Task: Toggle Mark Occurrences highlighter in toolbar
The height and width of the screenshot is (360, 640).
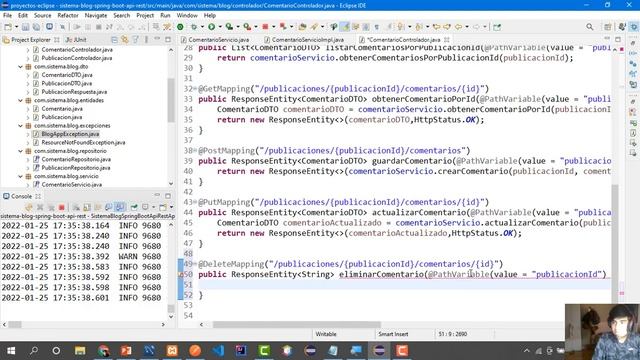Action: coord(346,27)
